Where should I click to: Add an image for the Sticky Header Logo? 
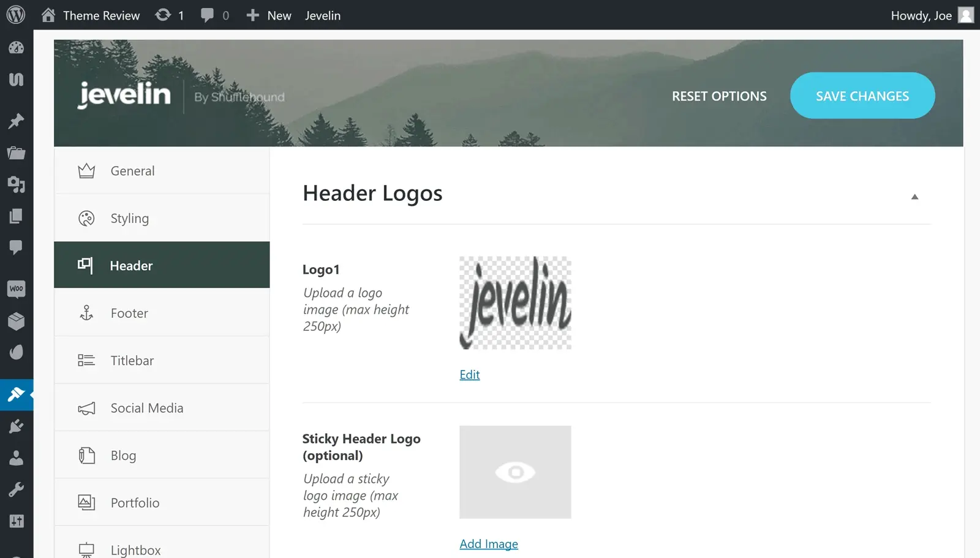click(489, 543)
